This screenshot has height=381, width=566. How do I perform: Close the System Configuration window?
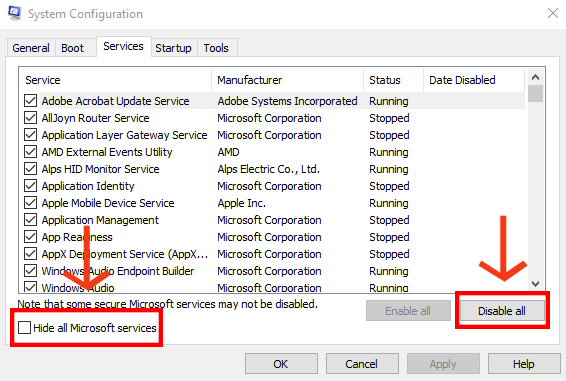pos(553,13)
